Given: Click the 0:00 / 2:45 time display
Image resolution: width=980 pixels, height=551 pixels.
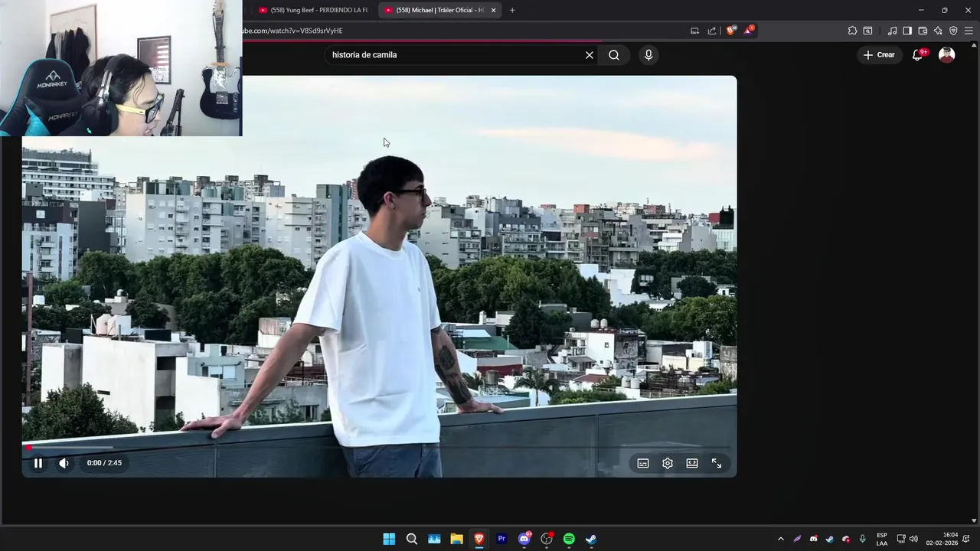Looking at the screenshot, I should point(104,463).
